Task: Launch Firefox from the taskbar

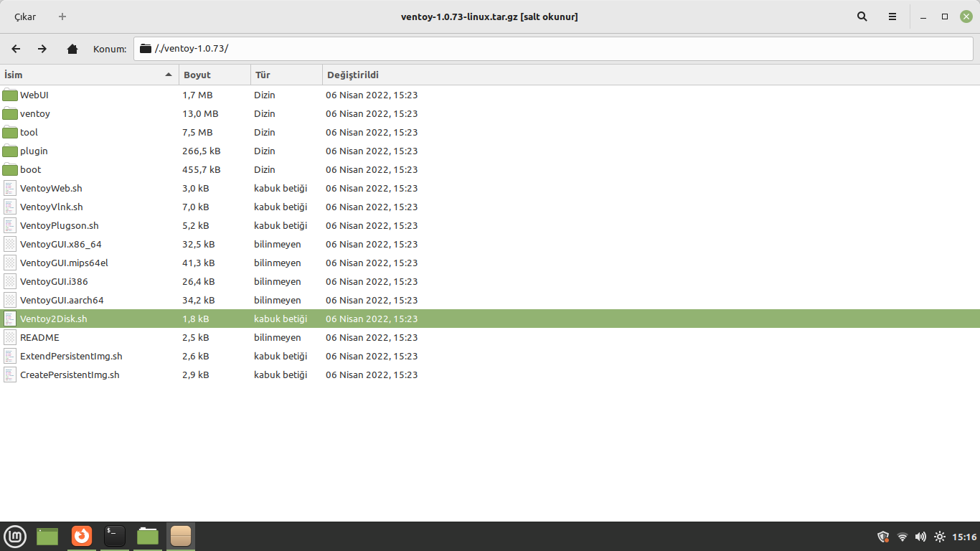Action: coord(81,536)
